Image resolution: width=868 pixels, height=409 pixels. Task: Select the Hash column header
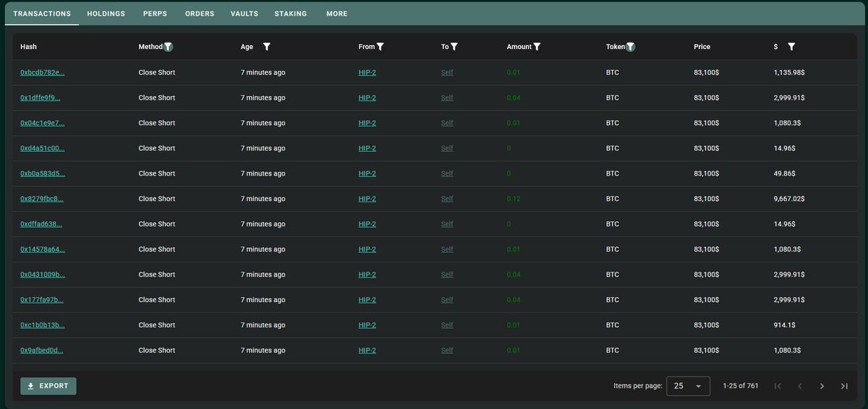coord(28,47)
